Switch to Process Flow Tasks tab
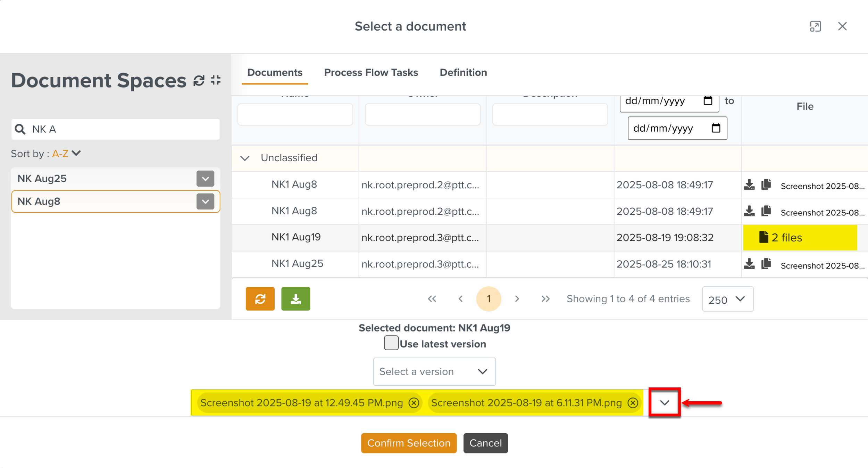868x468 pixels. pyautogui.click(x=371, y=72)
